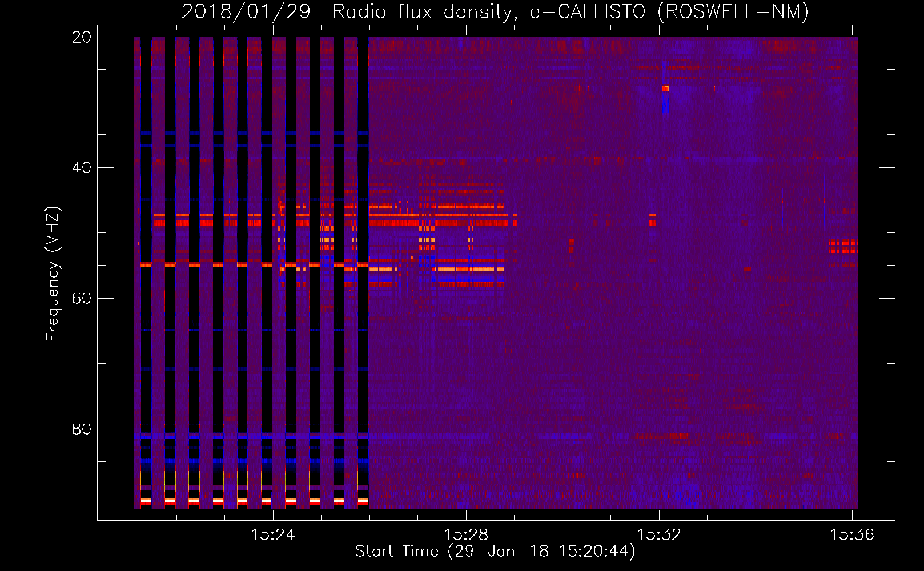Viewport: 924px width, 571px height.
Task: Click the 15:32 time tick label
Action: tap(659, 535)
